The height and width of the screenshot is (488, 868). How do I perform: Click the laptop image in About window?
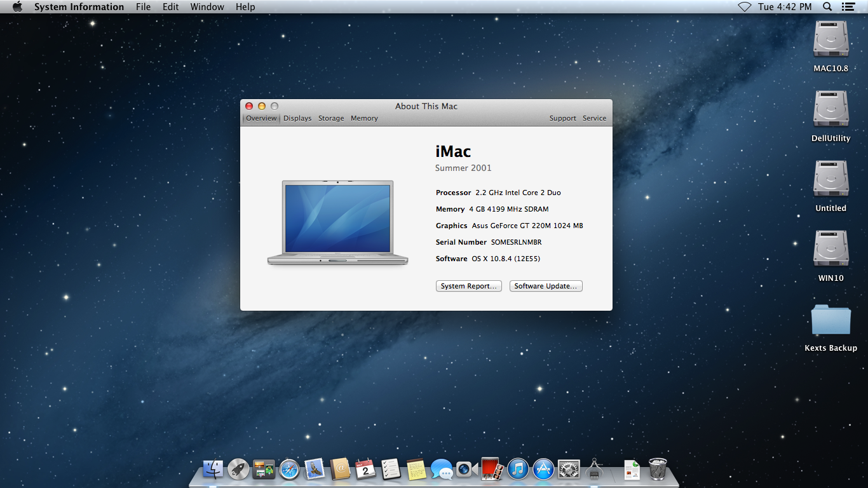tap(337, 222)
